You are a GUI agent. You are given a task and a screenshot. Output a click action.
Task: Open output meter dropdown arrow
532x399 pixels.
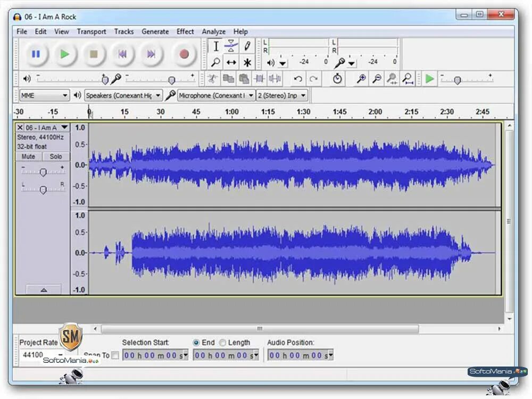tap(282, 63)
